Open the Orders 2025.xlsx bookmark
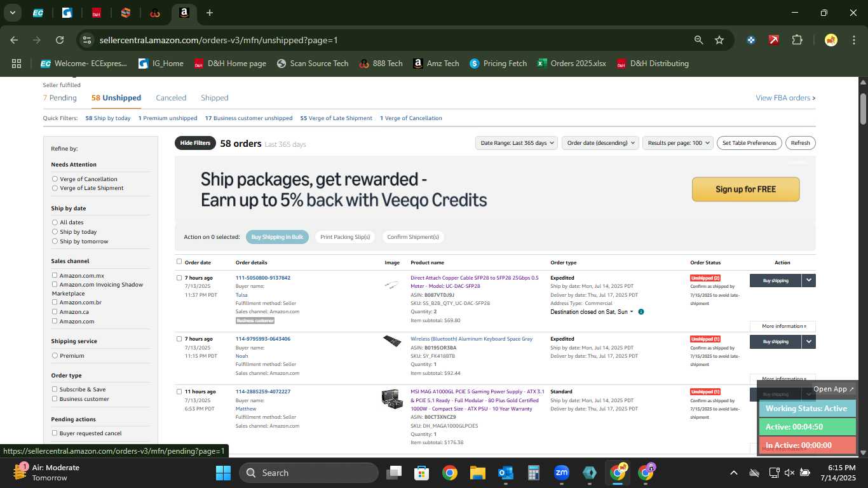 pyautogui.click(x=572, y=64)
